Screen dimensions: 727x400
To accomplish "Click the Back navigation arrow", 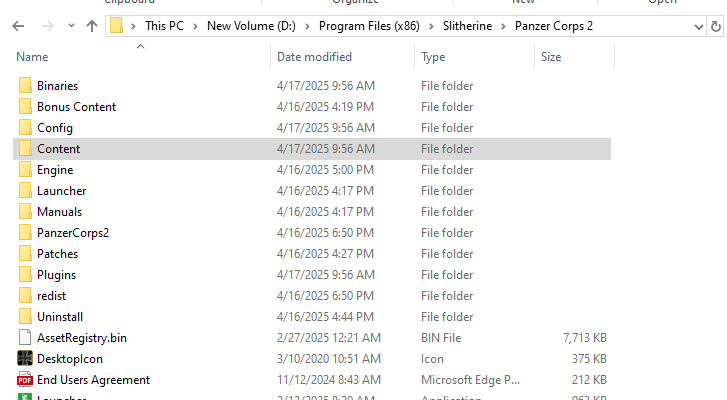I will pyautogui.click(x=18, y=26).
